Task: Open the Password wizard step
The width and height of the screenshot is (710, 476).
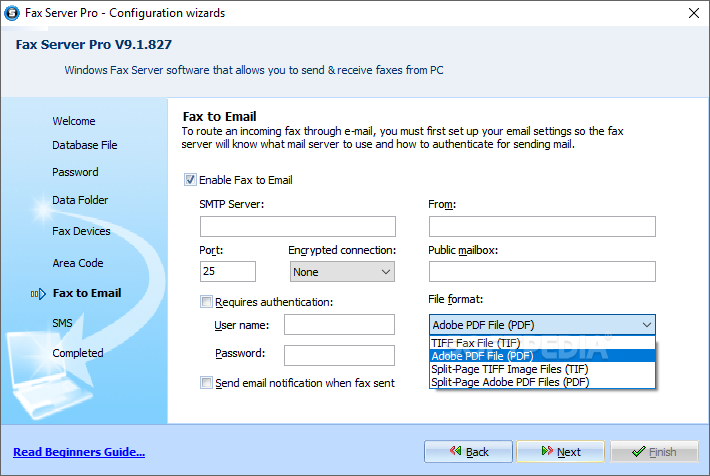Action: pyautogui.click(x=75, y=172)
